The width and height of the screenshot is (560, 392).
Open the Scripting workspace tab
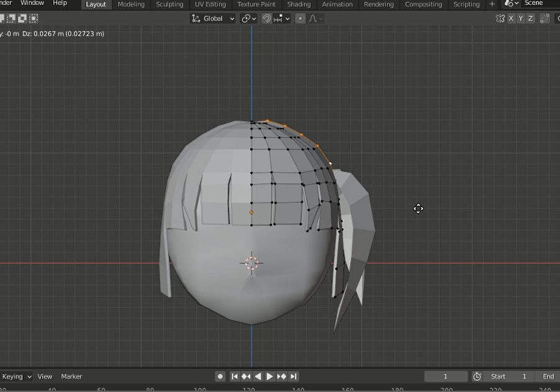click(x=466, y=4)
